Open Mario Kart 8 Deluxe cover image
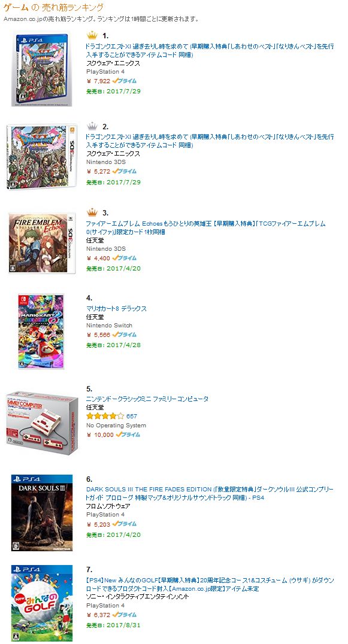This screenshot has height=644, width=348. point(41,332)
